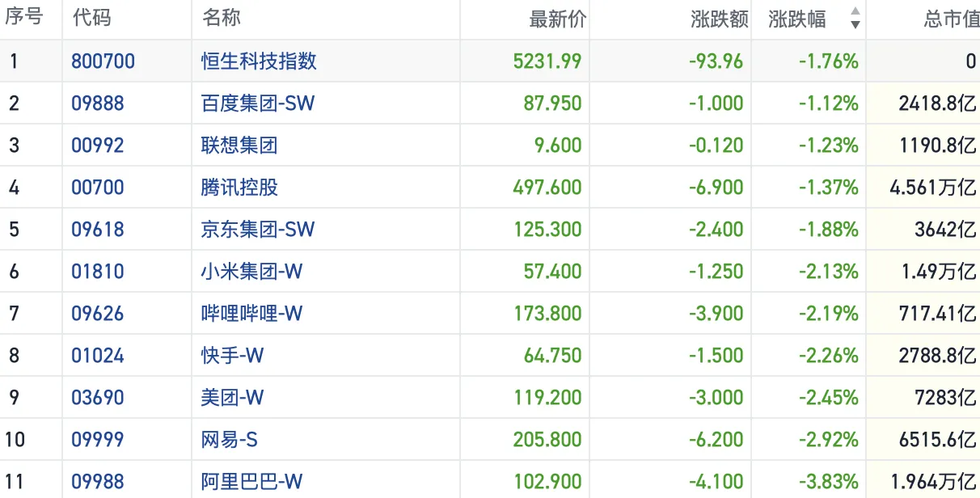The image size is (980, 498).
Task: Sort by the 涨跌额 column header
Action: pos(720,19)
